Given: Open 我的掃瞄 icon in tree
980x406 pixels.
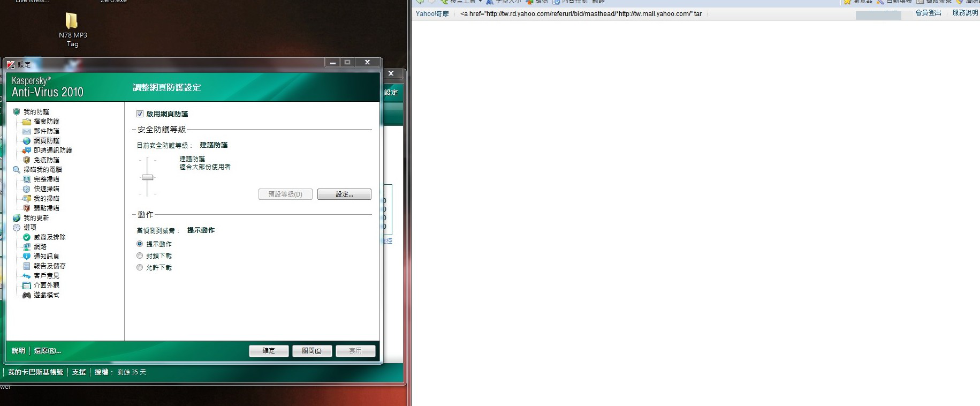Looking at the screenshot, I should [x=27, y=199].
